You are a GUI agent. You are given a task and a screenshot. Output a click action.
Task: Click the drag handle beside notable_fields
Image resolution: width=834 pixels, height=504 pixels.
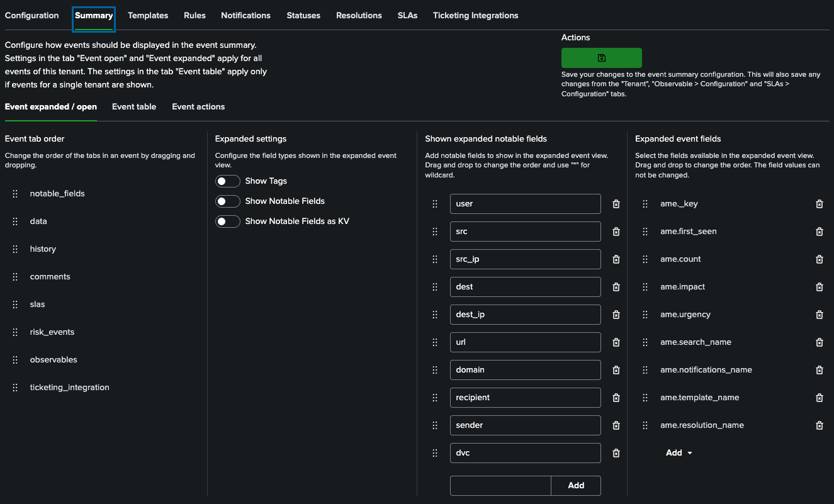[15, 193]
